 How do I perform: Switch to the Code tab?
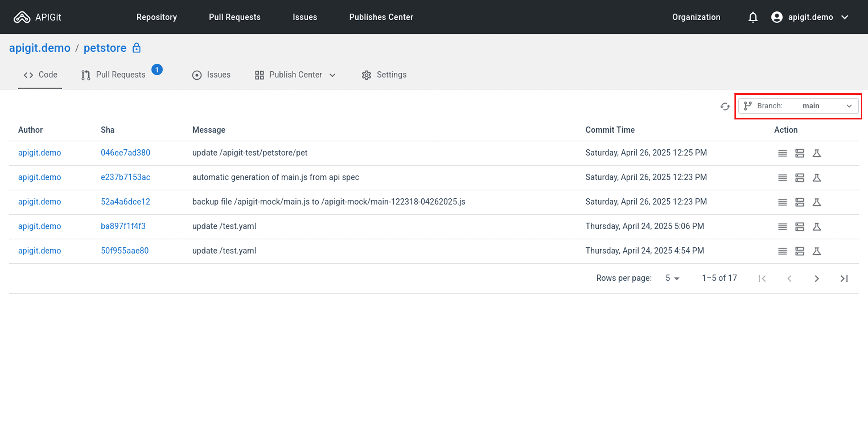point(40,75)
